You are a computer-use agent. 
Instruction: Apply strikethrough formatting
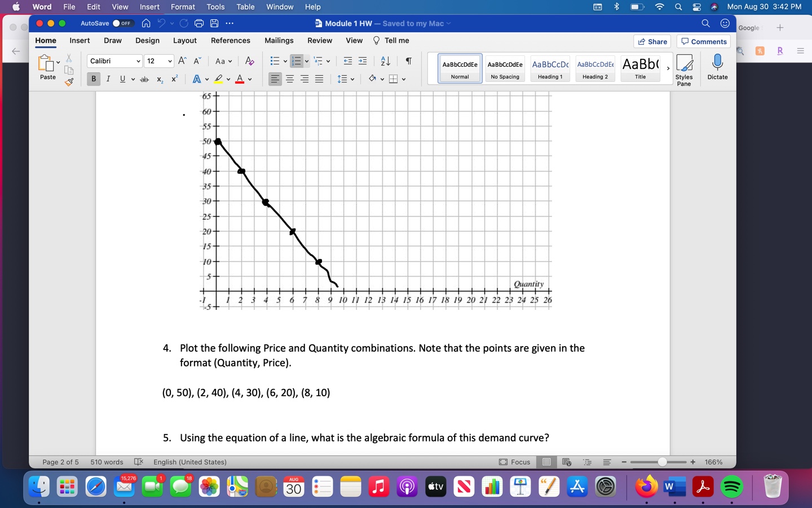click(x=144, y=79)
